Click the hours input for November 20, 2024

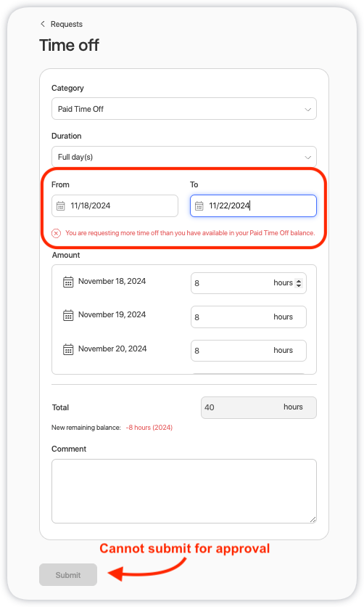coord(249,351)
